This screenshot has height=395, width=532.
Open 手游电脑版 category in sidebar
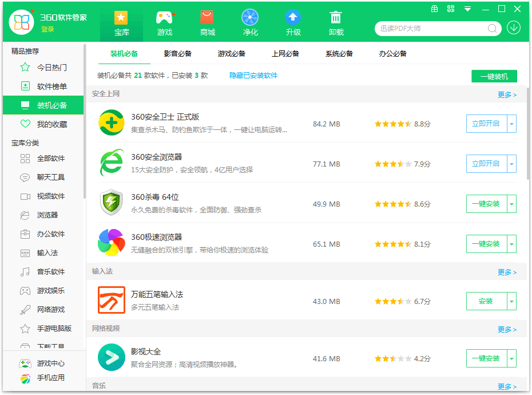pyautogui.click(x=43, y=329)
